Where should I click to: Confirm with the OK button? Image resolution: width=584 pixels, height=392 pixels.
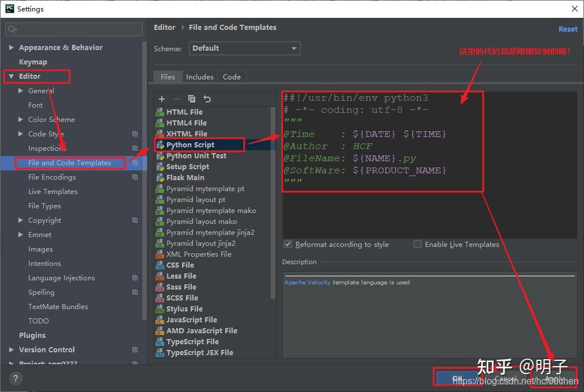coord(457,378)
